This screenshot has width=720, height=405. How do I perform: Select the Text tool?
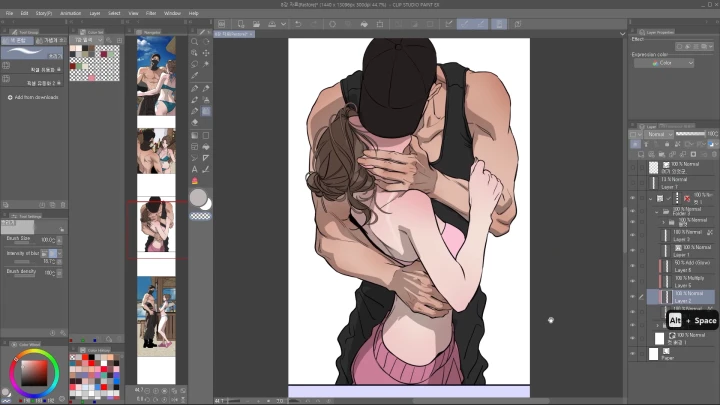click(195, 169)
